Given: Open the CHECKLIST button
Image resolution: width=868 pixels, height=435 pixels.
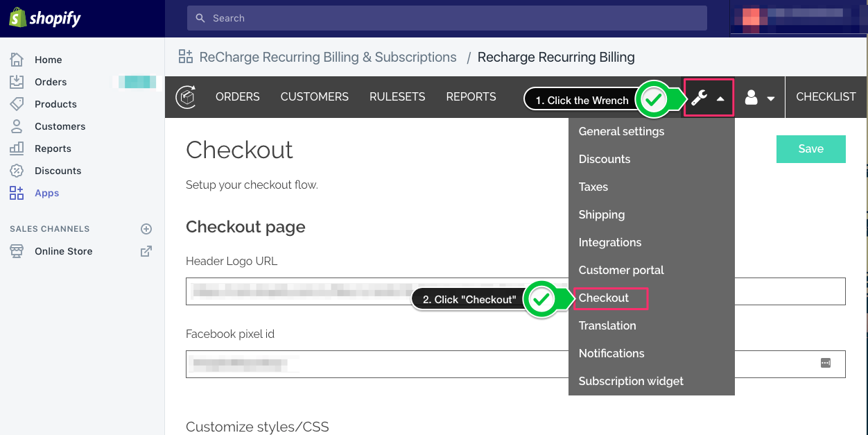Looking at the screenshot, I should [x=826, y=97].
